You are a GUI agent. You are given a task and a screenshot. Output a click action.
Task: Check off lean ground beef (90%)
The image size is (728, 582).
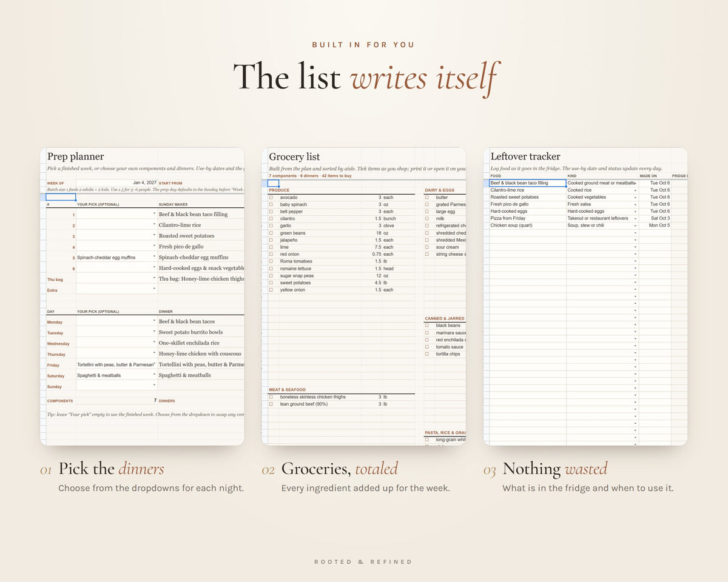coord(271,404)
